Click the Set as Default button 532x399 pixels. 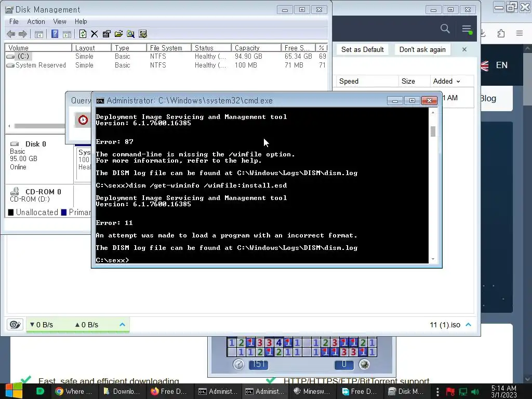pos(362,49)
